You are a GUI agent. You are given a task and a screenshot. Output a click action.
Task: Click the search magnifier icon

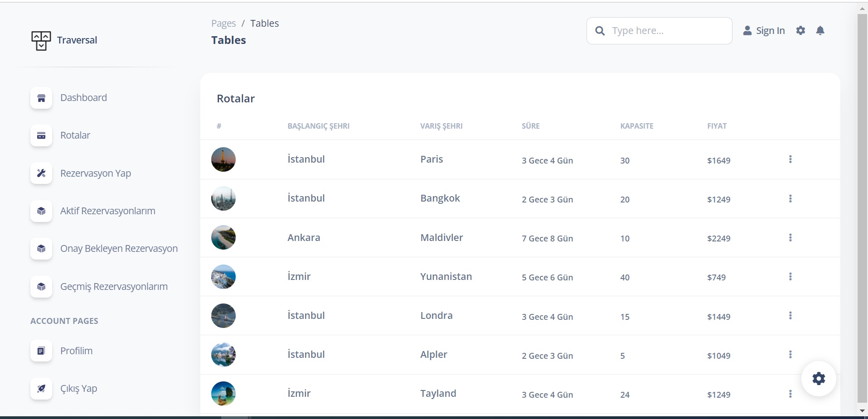600,31
